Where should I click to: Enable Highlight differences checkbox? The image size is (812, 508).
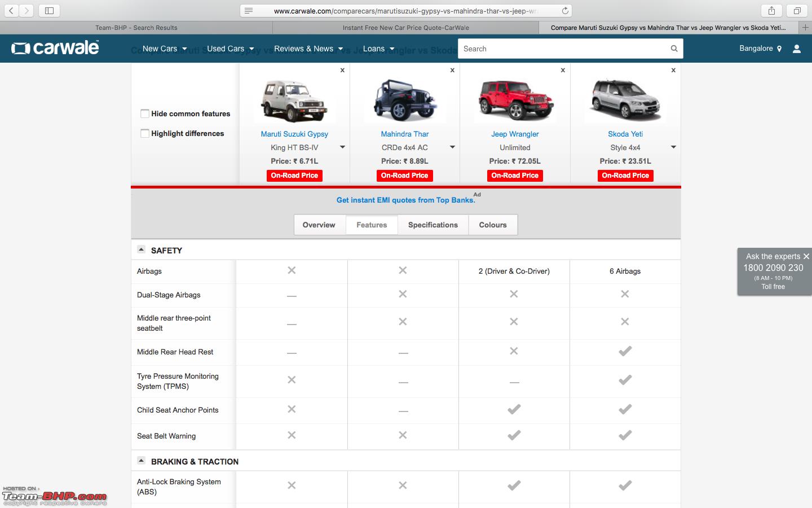(145, 133)
